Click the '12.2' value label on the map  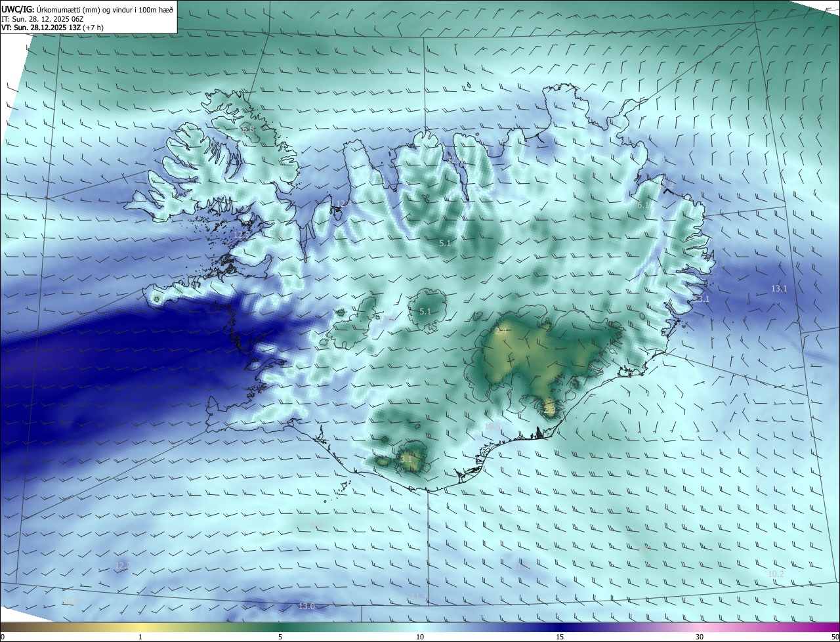pos(123,565)
